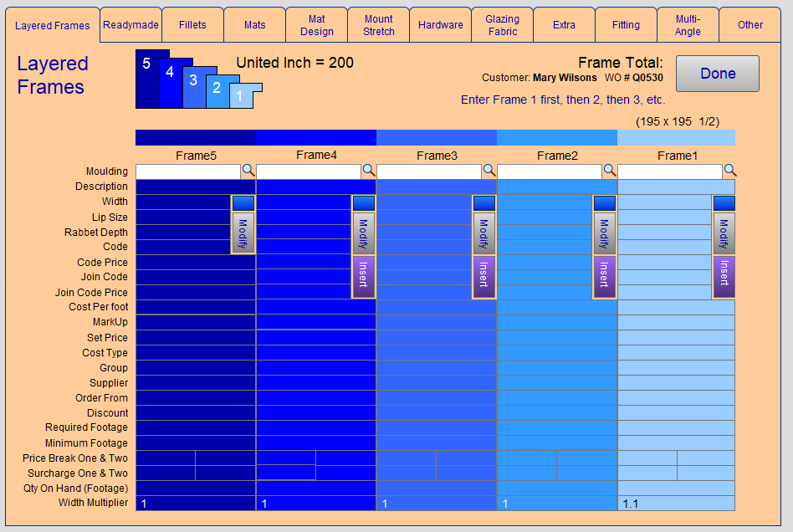Click the Frame1 Width Multiplier field showing 1.1
The width and height of the screenshot is (793, 532).
click(x=676, y=504)
